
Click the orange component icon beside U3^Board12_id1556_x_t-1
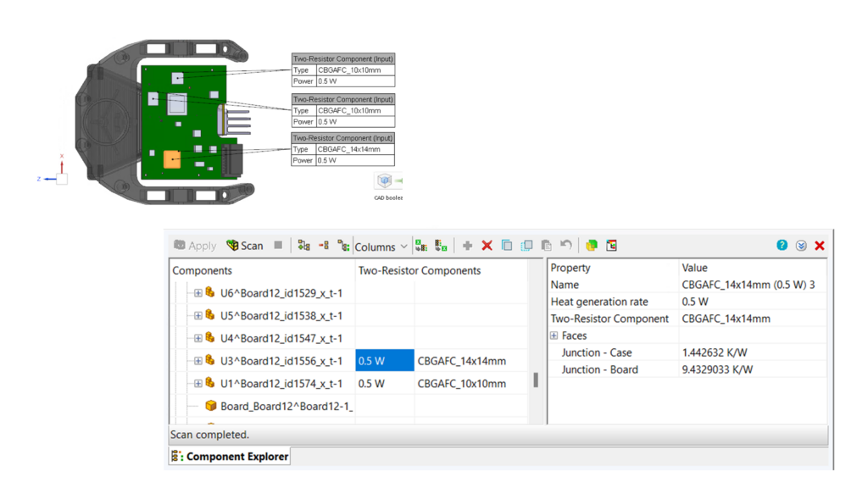tap(210, 359)
